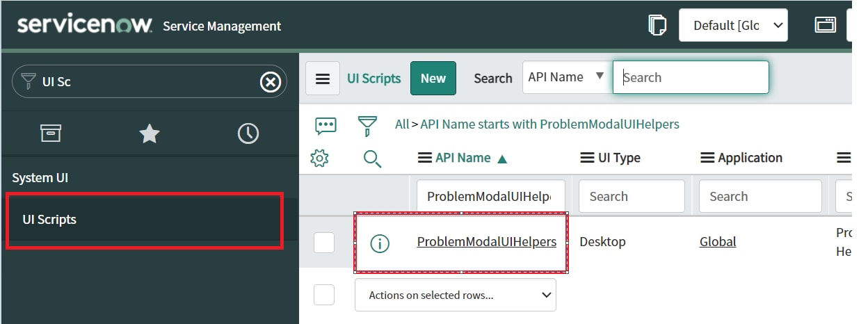
Task: Select UI Scripts in the navigator
Action: pos(49,220)
